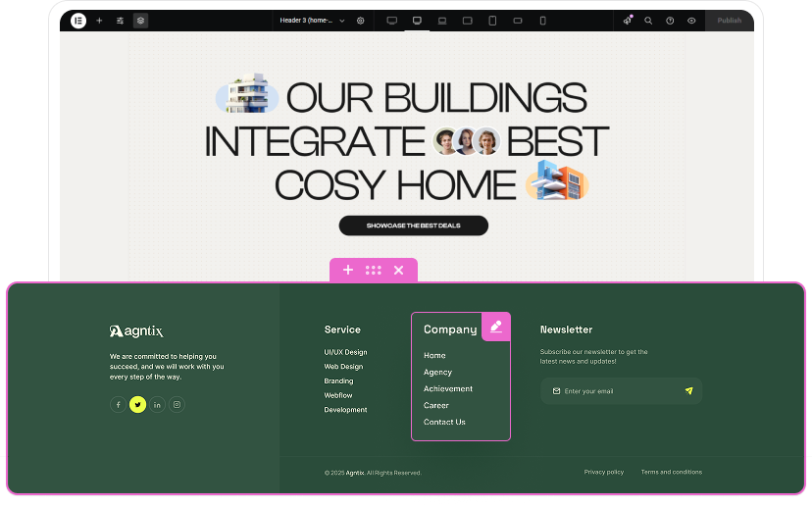This screenshot has width=812, height=506.
Task: Switch to mobile portrait device view
Action: [x=542, y=21]
